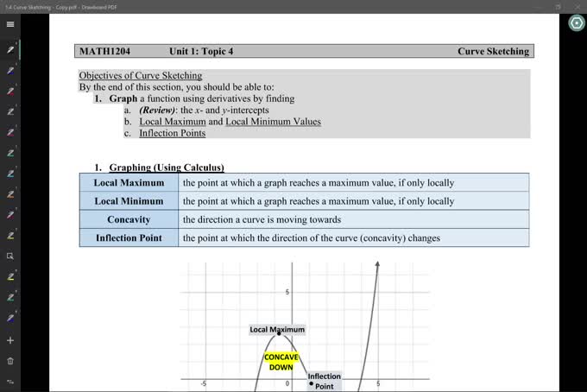Select the gray pen, fourth pen in the sidebar

pyautogui.click(x=10, y=111)
